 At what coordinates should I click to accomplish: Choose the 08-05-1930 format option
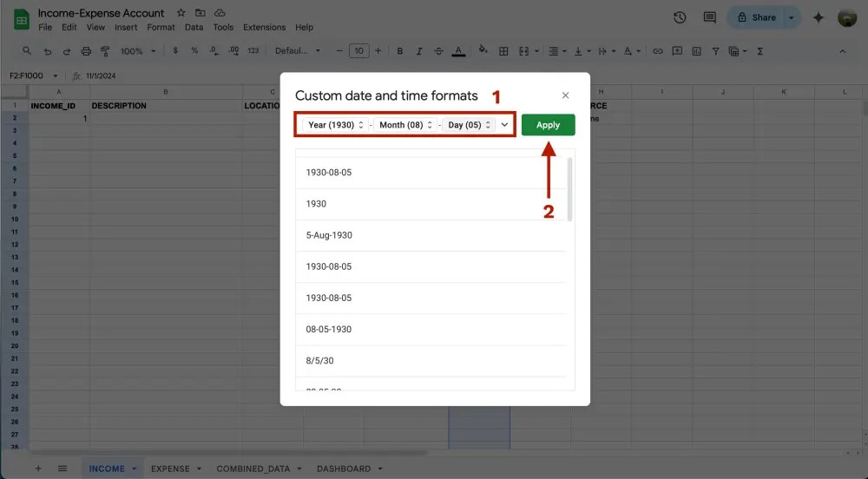tap(329, 329)
